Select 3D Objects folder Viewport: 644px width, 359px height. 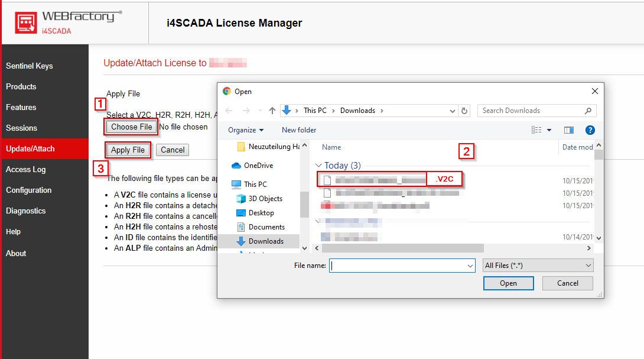click(x=259, y=199)
